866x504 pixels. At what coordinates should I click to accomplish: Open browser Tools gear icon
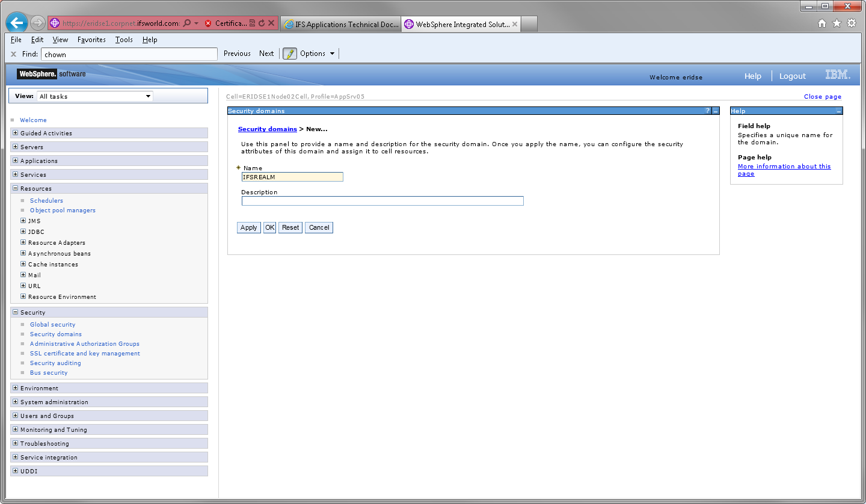(x=852, y=23)
